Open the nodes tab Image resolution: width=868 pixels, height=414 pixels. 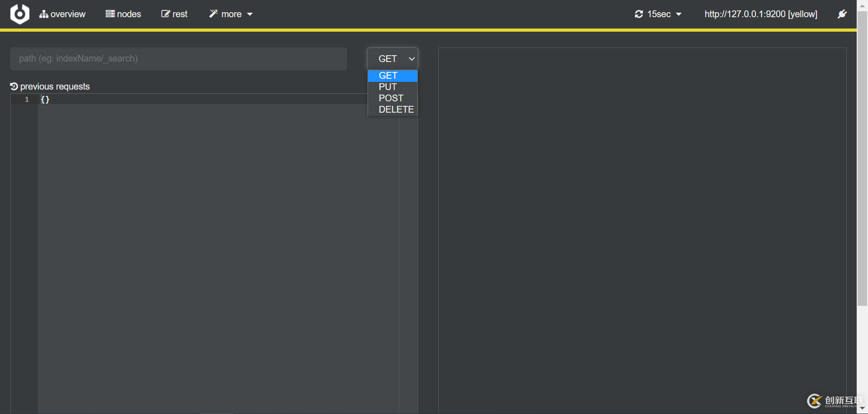[x=123, y=14]
